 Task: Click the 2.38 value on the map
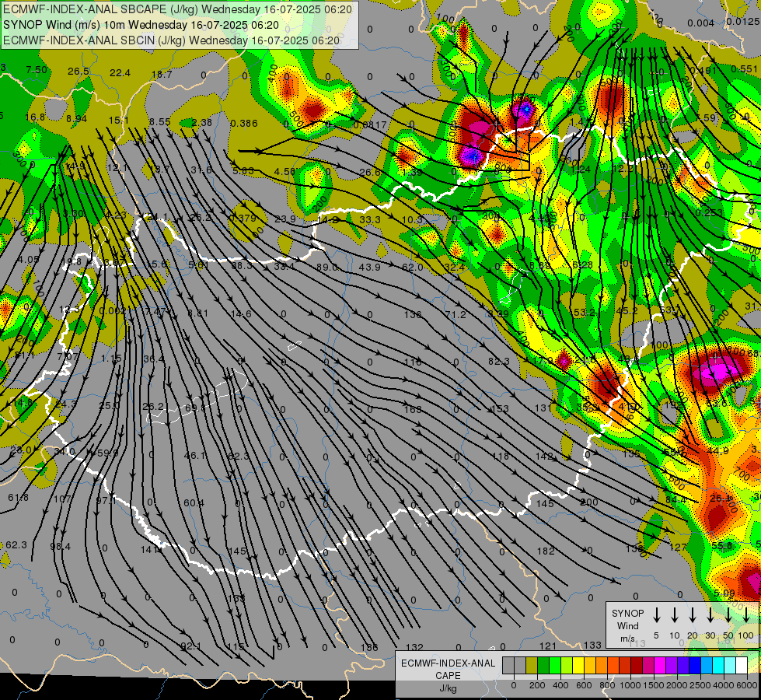click(201, 122)
